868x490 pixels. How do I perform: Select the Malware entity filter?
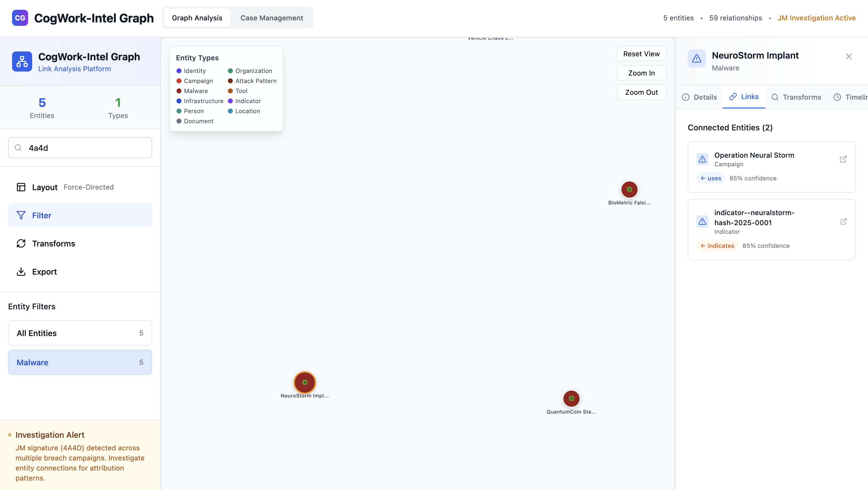coord(80,362)
